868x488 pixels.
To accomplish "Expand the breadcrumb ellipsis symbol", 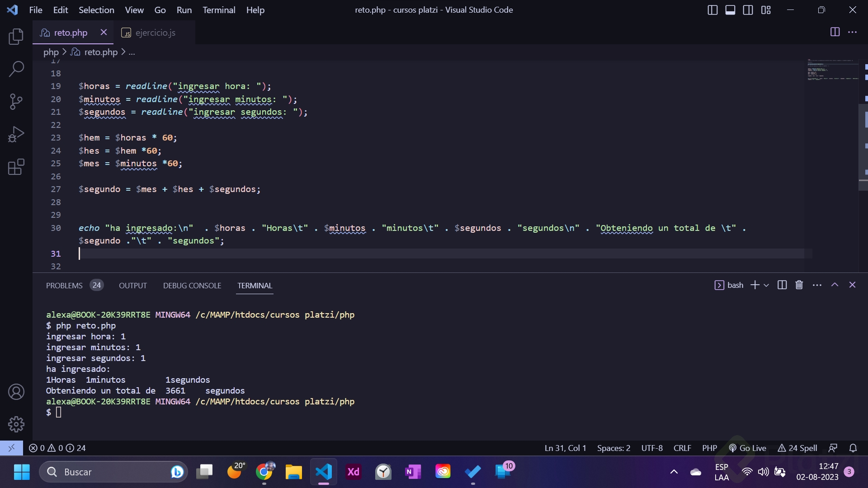I will (132, 52).
